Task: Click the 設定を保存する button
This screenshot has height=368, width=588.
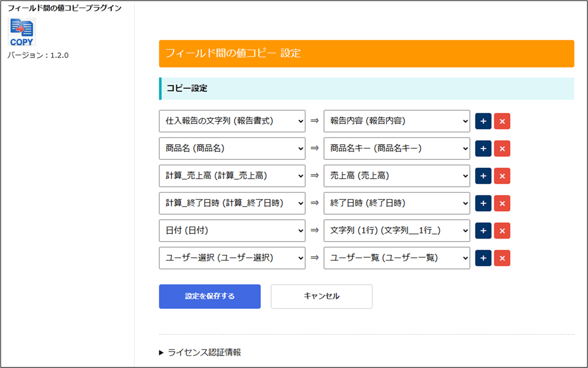Action: click(209, 296)
